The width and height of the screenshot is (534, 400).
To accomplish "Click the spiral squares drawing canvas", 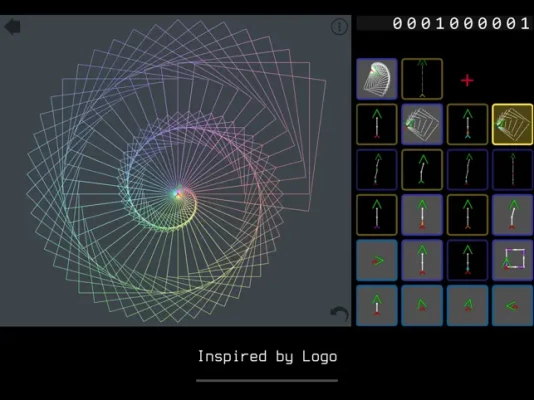I will pos(175,171).
